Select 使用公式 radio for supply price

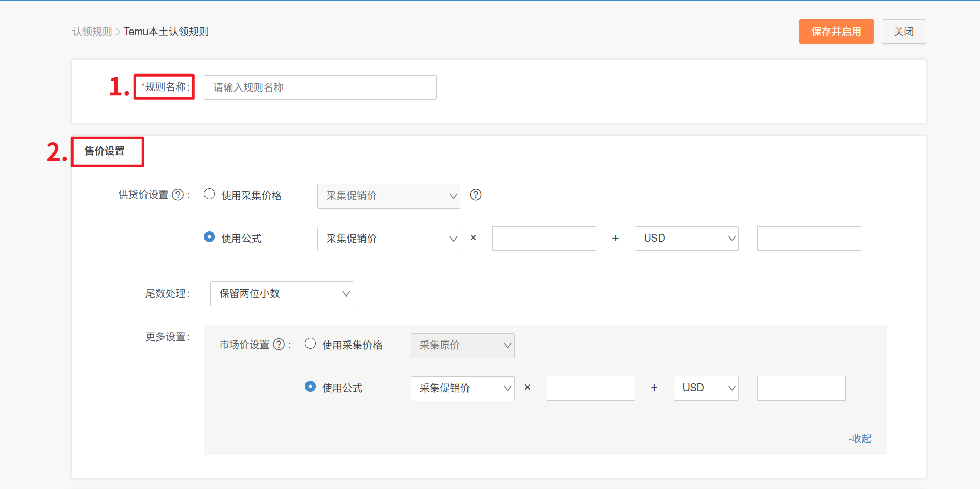pos(209,237)
